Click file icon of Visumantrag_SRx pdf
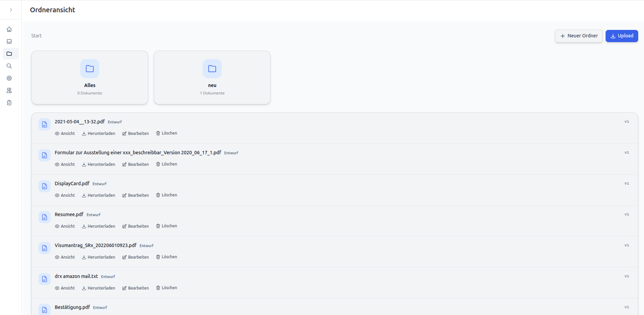644x315 pixels. [45, 248]
